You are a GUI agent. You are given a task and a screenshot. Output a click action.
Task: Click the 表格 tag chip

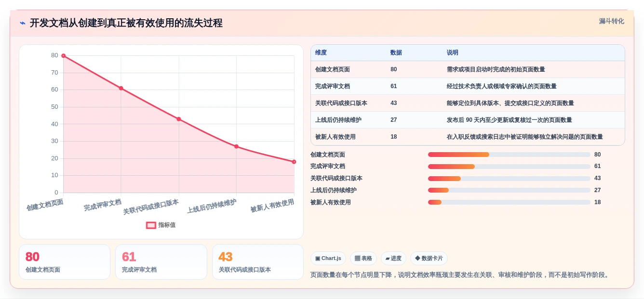[x=363, y=258]
